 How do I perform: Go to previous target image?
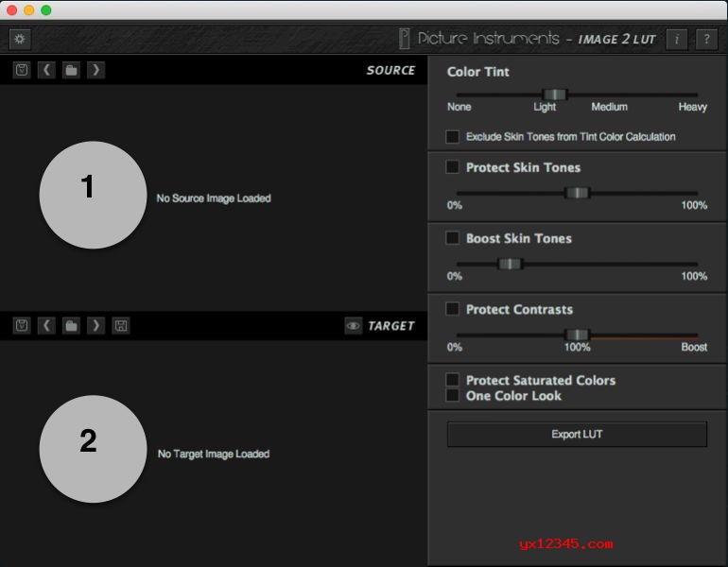click(46, 325)
